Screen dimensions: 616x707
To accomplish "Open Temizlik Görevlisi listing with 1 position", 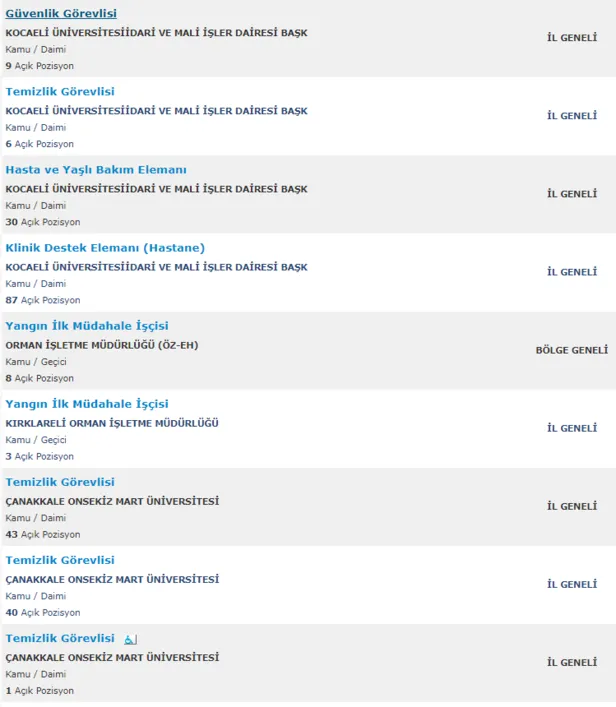I will [60, 638].
